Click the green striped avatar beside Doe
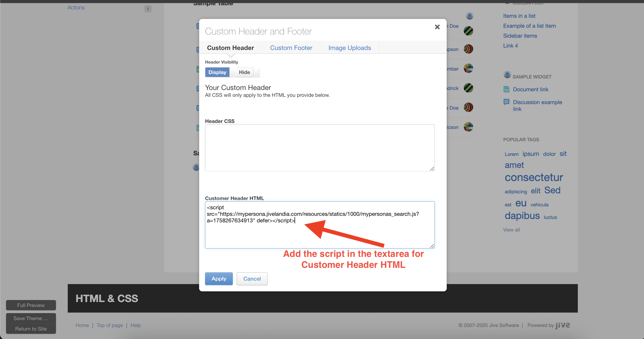The height and width of the screenshot is (339, 644). pos(468,31)
